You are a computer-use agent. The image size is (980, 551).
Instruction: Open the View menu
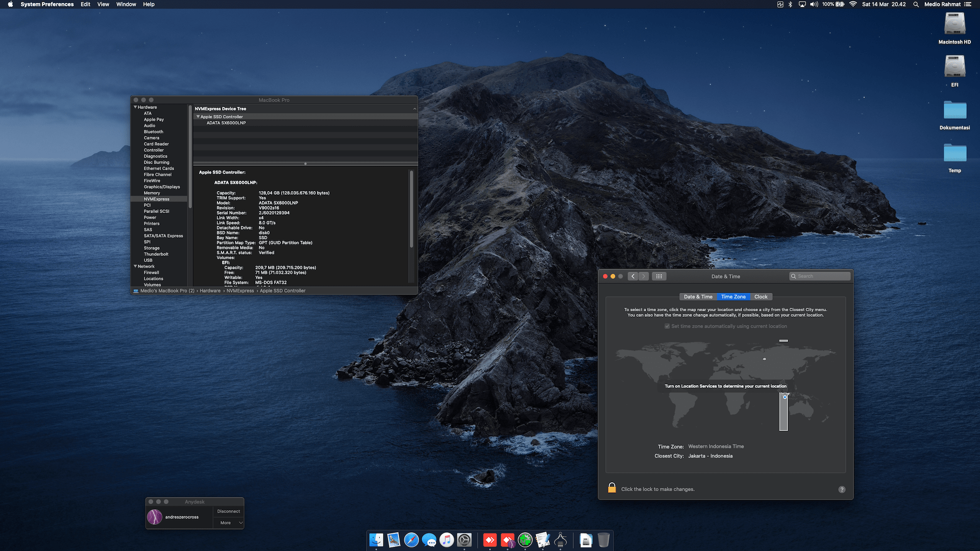[x=103, y=4]
